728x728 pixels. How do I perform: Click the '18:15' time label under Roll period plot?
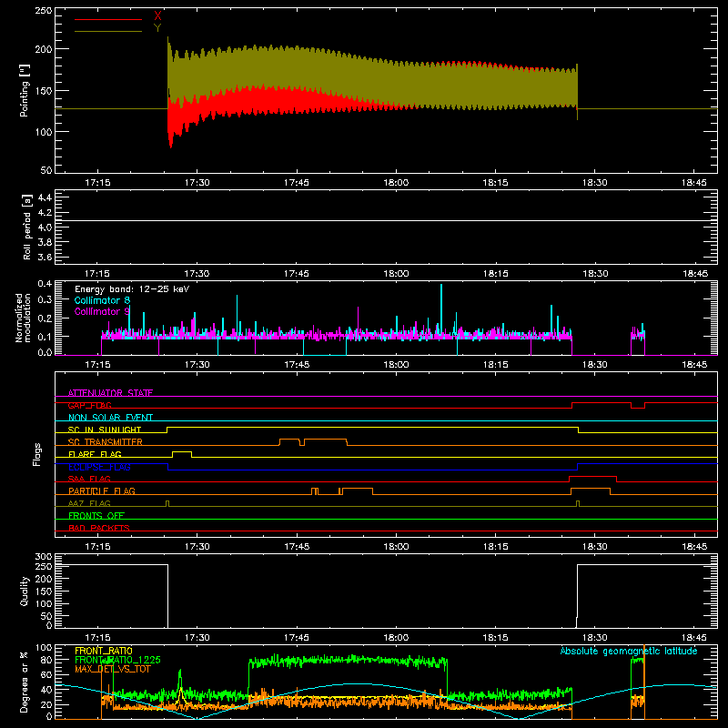[495, 274]
